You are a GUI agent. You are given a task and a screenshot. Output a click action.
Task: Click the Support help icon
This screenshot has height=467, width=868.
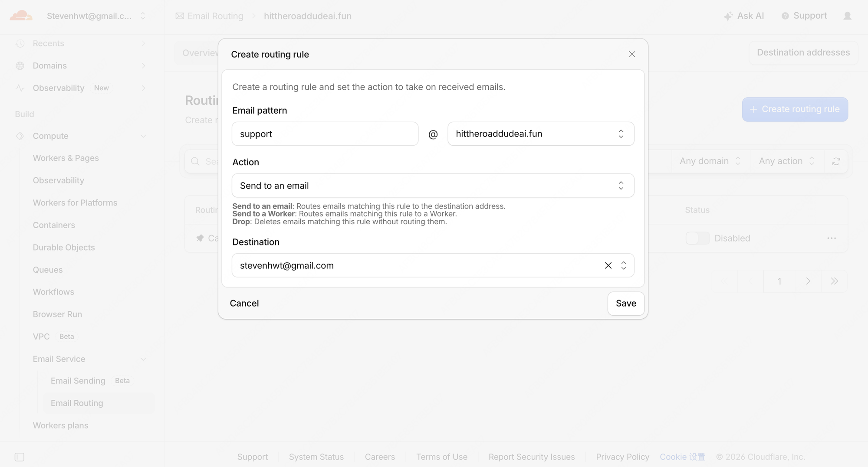(x=785, y=16)
